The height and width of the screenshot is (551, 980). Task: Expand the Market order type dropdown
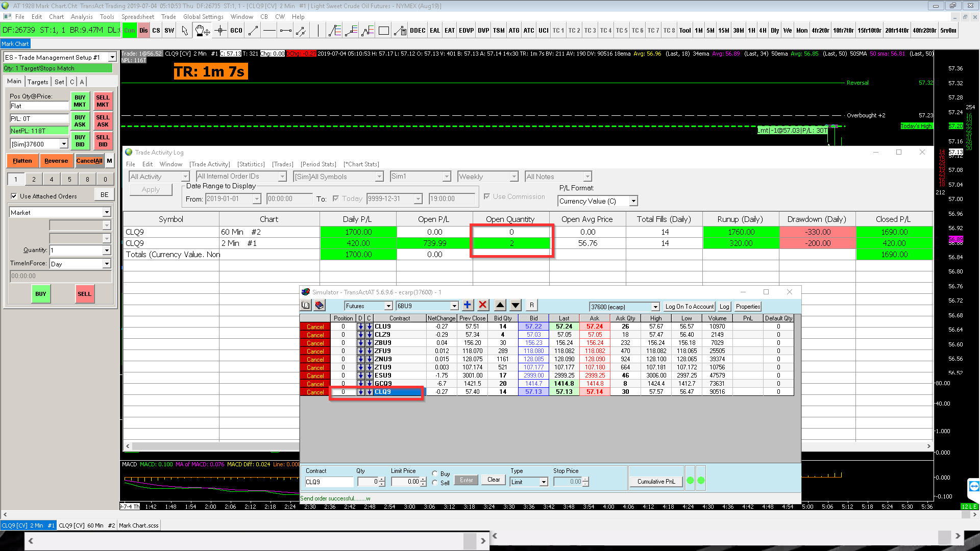[x=107, y=212]
